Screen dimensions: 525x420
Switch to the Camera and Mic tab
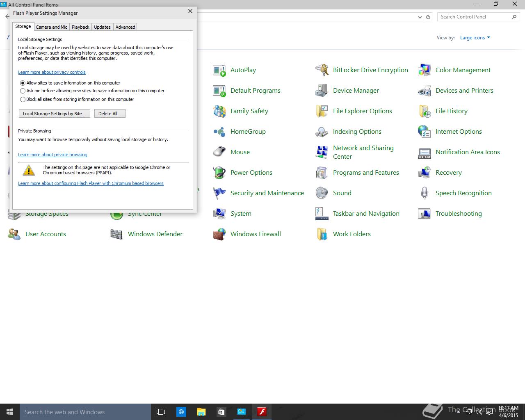pyautogui.click(x=51, y=27)
